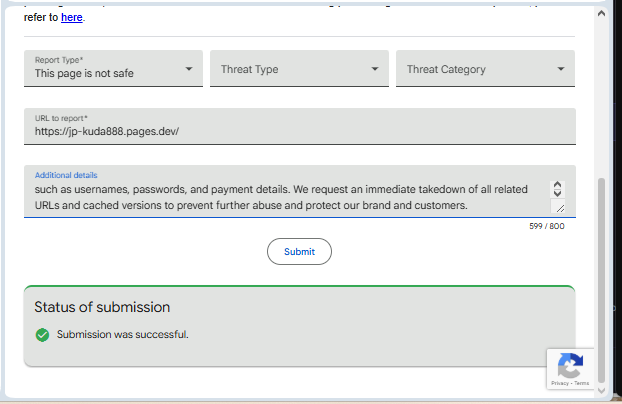The width and height of the screenshot is (622, 404).
Task: Click the text area resize handle
Action: pyautogui.click(x=558, y=207)
